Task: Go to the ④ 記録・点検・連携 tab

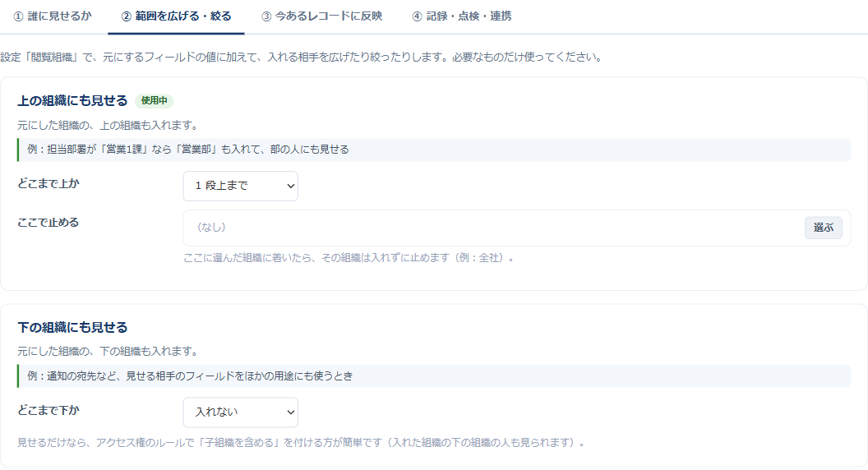Action: [x=462, y=16]
